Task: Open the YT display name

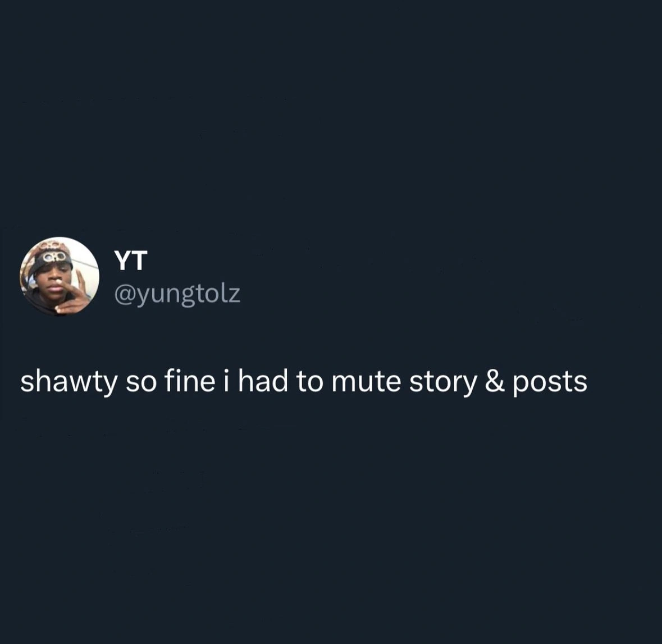Action: pyautogui.click(x=130, y=261)
